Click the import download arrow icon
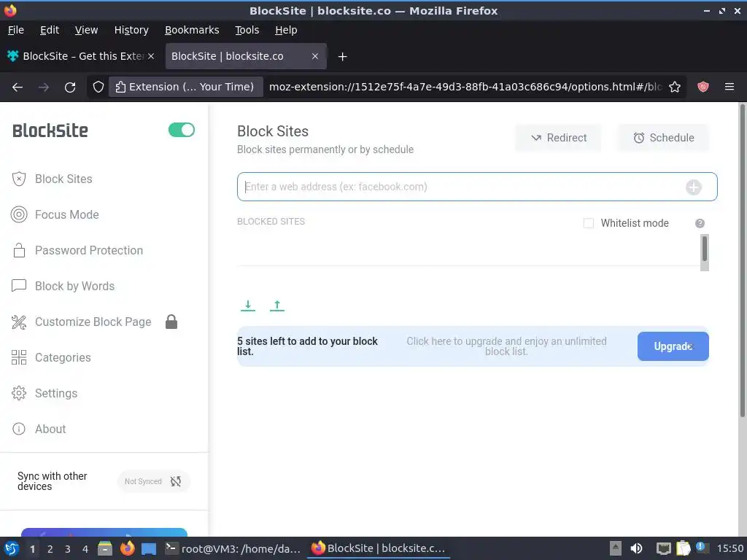The image size is (747, 560). click(x=248, y=306)
